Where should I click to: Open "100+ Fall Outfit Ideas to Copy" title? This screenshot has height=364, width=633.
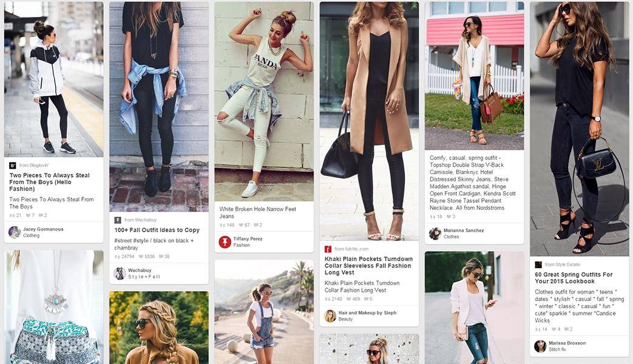pos(157,230)
